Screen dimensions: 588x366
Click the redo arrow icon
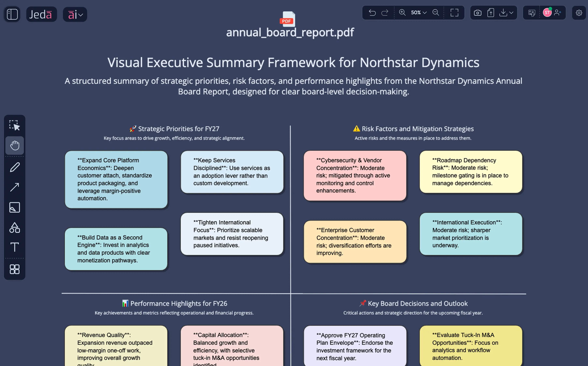pos(385,13)
